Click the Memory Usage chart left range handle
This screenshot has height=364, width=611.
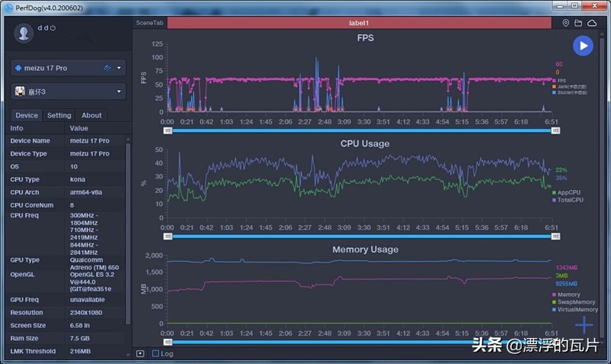(167, 342)
